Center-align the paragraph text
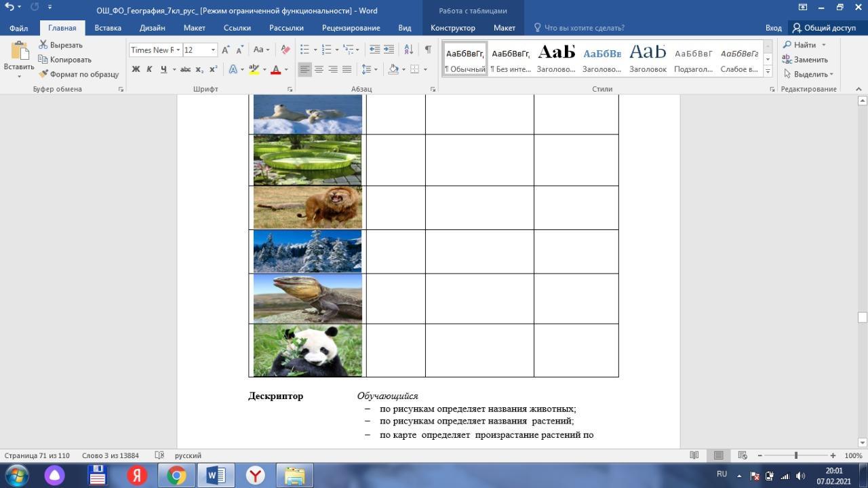868x488 pixels. pos(319,69)
